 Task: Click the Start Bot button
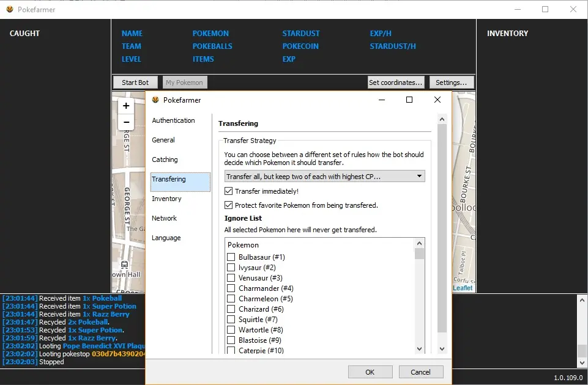[x=135, y=82]
